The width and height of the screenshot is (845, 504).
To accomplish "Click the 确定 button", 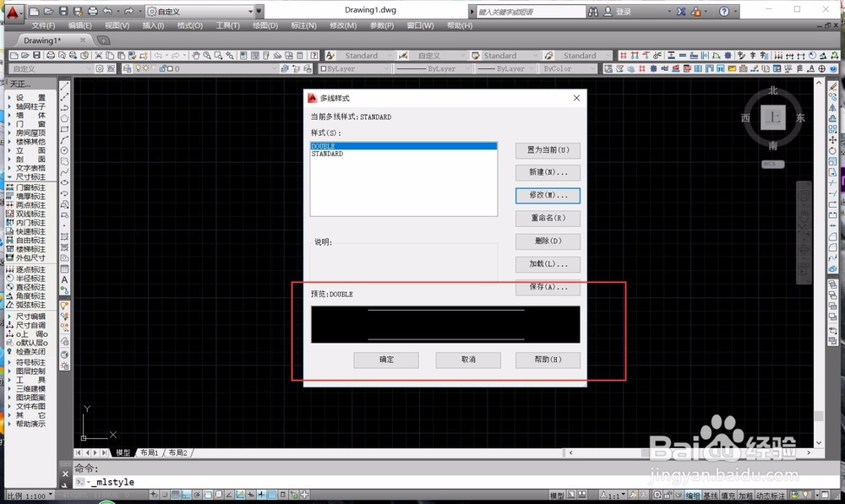I will (386, 360).
